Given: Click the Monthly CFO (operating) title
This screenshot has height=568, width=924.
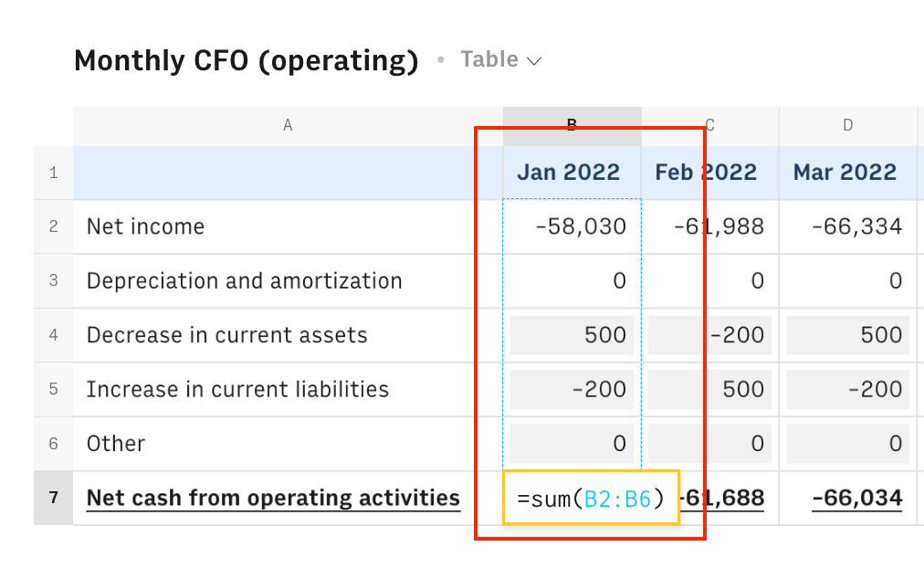Looking at the screenshot, I should click(x=246, y=60).
